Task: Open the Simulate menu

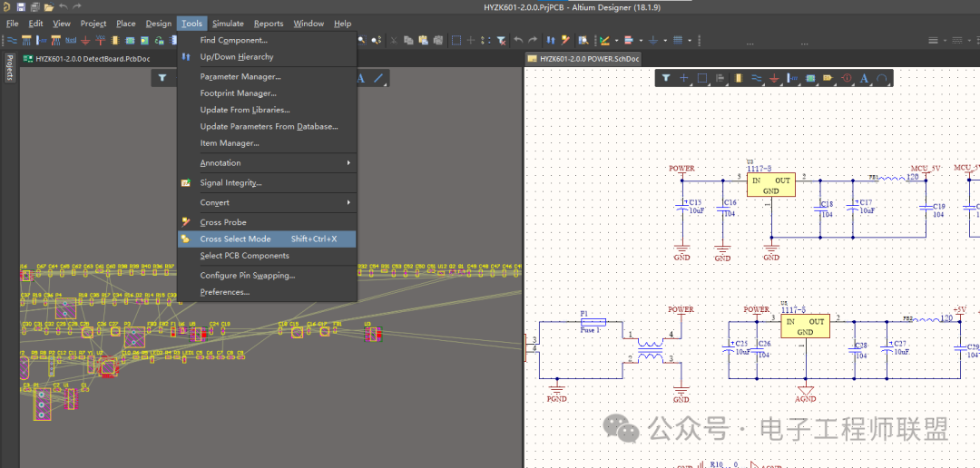Action: point(228,24)
